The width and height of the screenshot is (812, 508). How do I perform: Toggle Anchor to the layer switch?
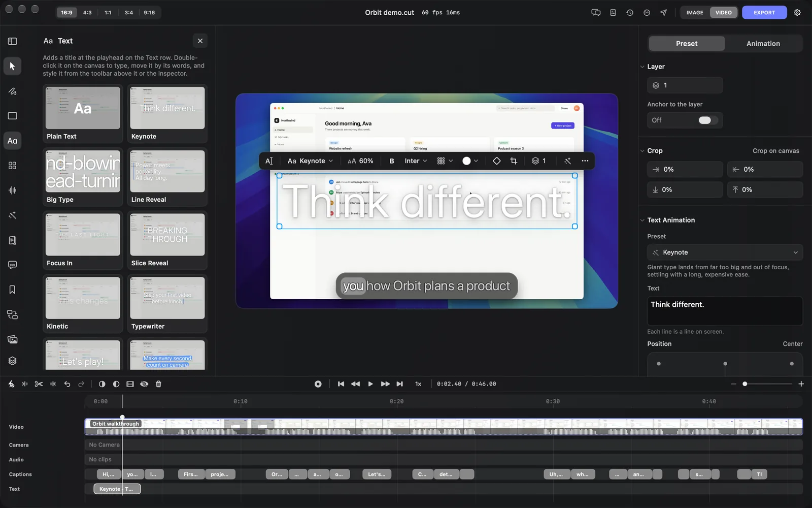(x=708, y=120)
